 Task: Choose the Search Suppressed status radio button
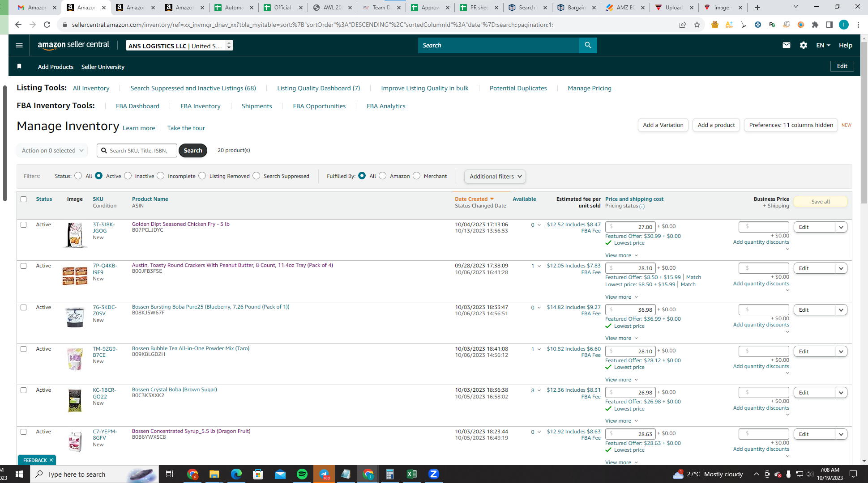pyautogui.click(x=257, y=176)
